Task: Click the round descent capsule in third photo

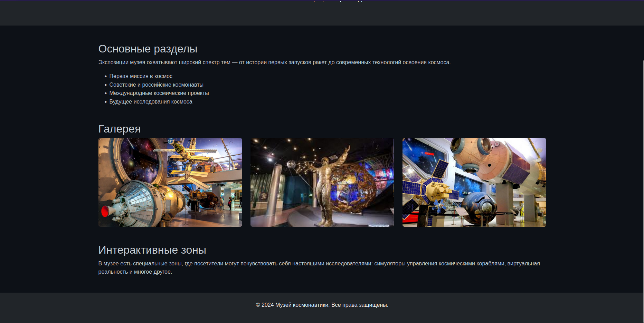Action: tap(480, 207)
